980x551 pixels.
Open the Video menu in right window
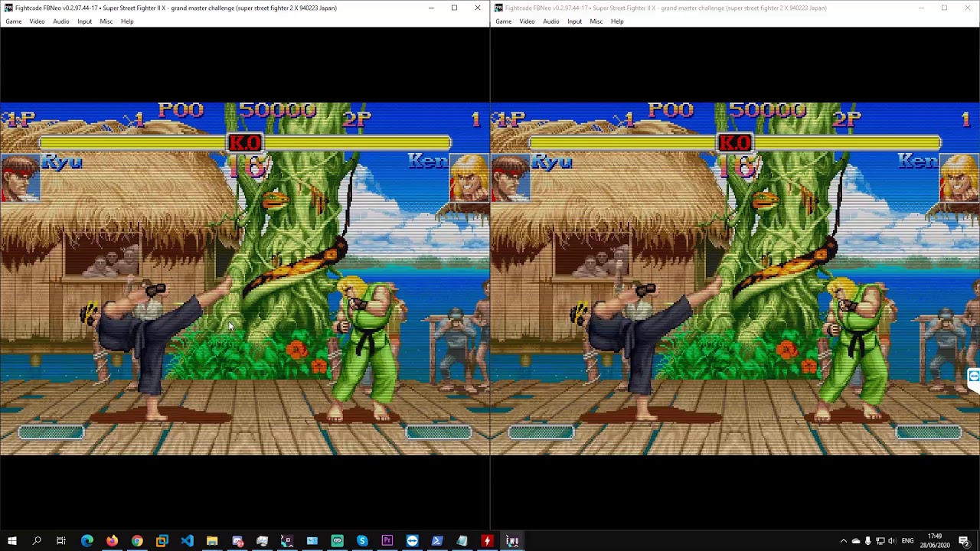coord(527,21)
